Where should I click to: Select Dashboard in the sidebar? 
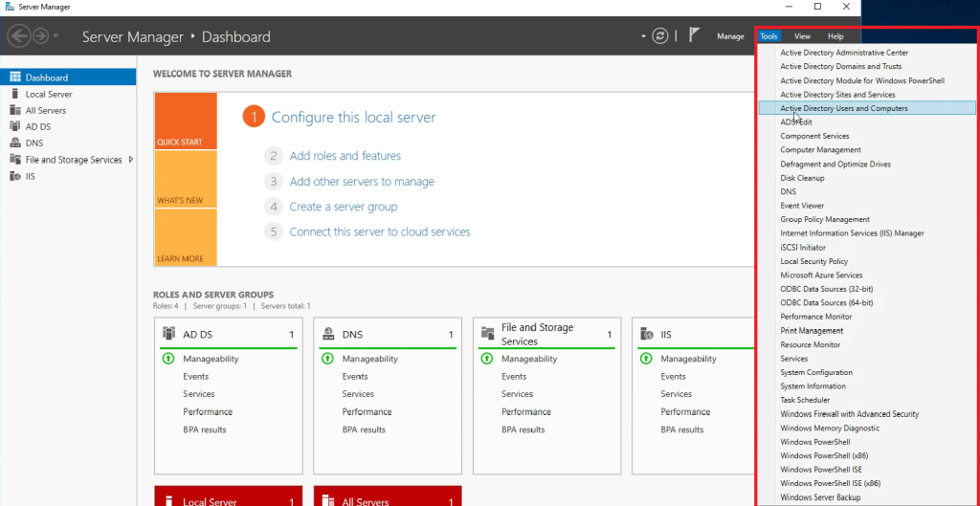click(x=68, y=77)
